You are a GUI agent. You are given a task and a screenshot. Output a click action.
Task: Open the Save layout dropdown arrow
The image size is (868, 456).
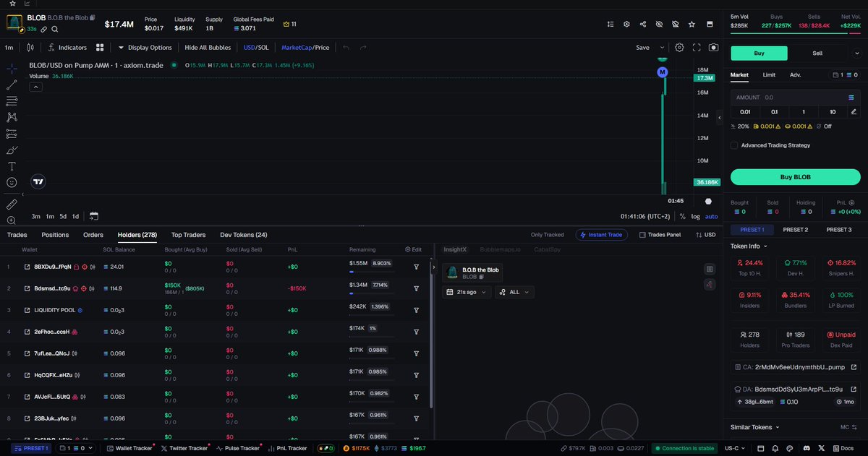click(x=661, y=48)
